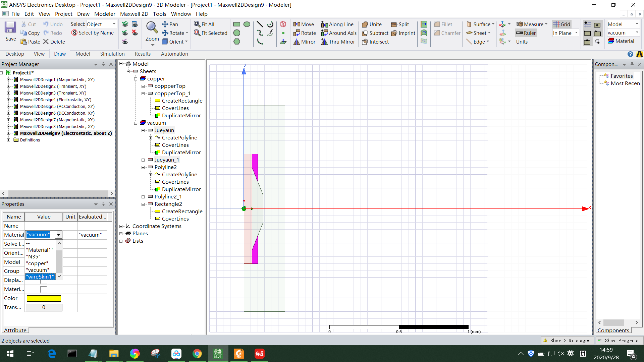Toggle the Ruler display
Viewport: 644px width, 362px height.
tap(526, 33)
